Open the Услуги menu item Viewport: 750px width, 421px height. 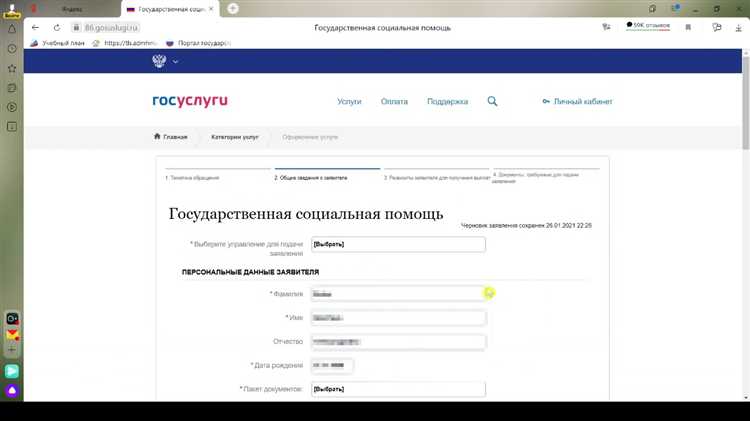pos(349,101)
